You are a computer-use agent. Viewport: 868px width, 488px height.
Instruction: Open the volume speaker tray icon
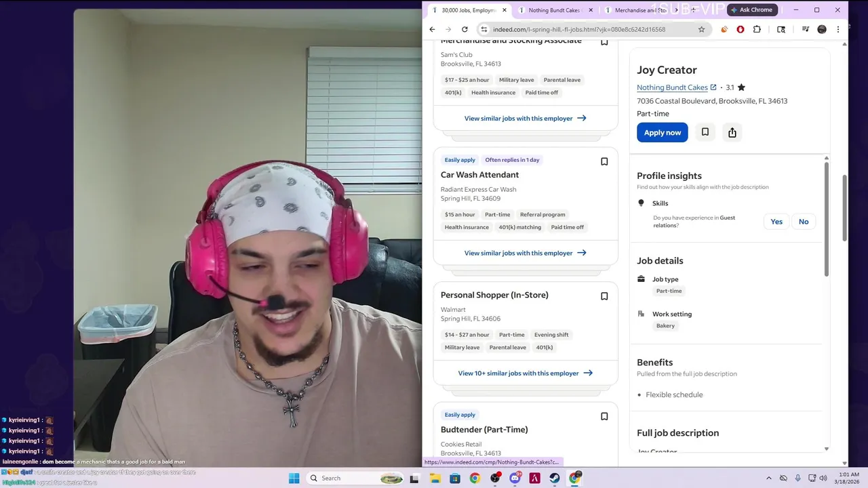tap(823, 478)
